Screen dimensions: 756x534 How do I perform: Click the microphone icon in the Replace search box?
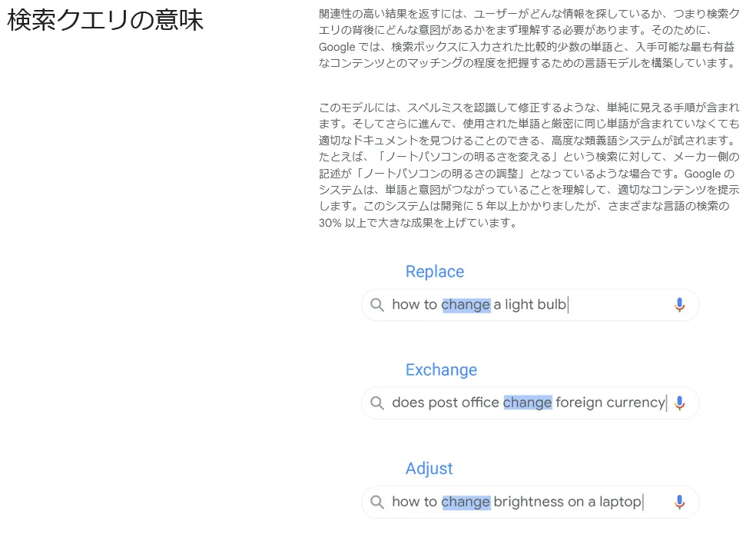679,305
